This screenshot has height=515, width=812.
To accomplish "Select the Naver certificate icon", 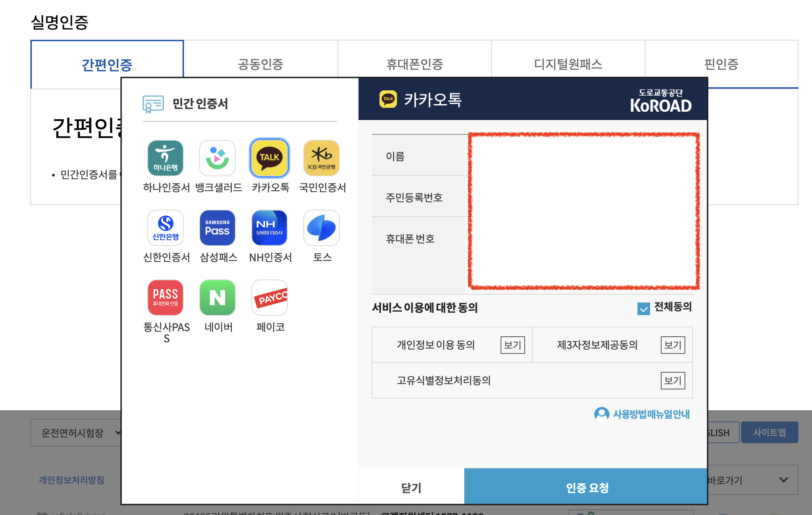I will click(217, 297).
